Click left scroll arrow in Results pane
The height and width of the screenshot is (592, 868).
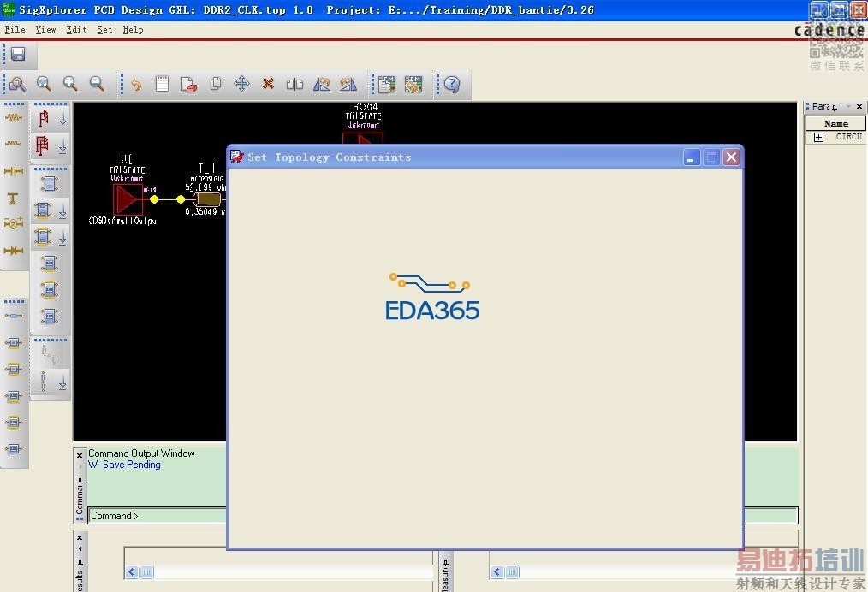click(x=132, y=572)
